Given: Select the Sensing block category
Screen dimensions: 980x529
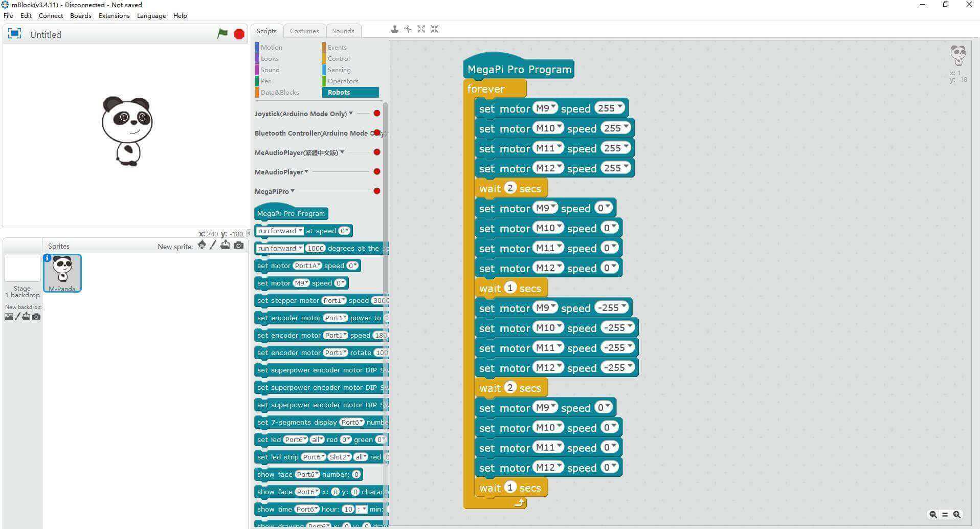Looking at the screenshot, I should click(x=339, y=70).
